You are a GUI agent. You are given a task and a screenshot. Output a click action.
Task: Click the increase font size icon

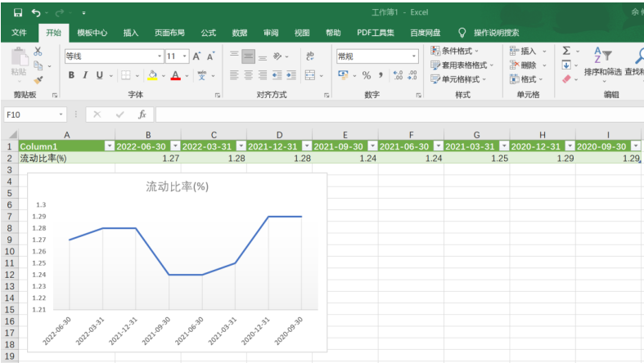197,56
